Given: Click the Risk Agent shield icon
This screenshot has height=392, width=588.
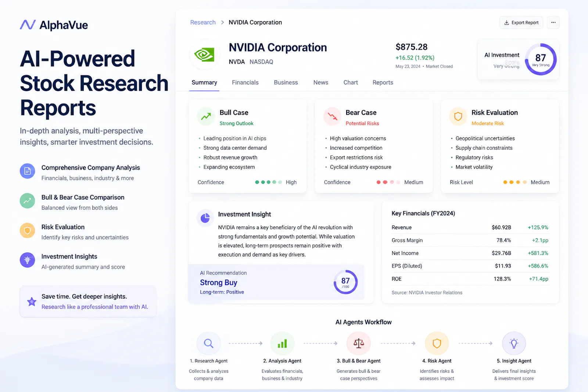Looking at the screenshot, I should (x=437, y=344).
